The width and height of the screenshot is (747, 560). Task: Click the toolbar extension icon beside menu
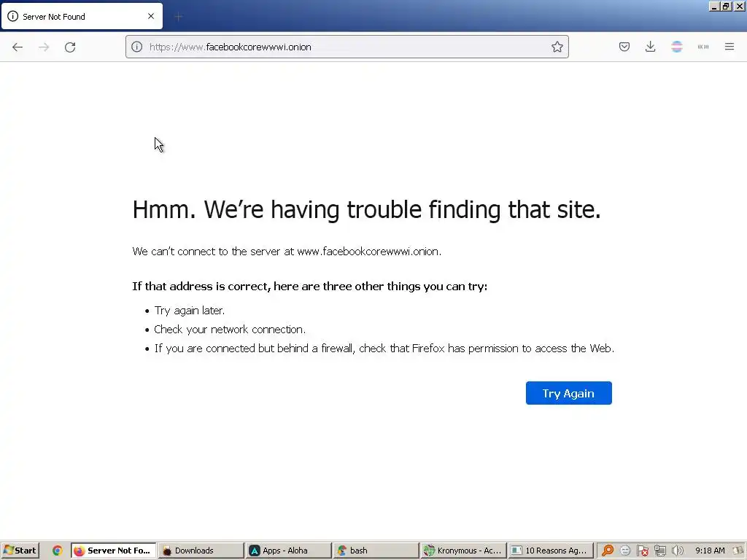pos(703,47)
